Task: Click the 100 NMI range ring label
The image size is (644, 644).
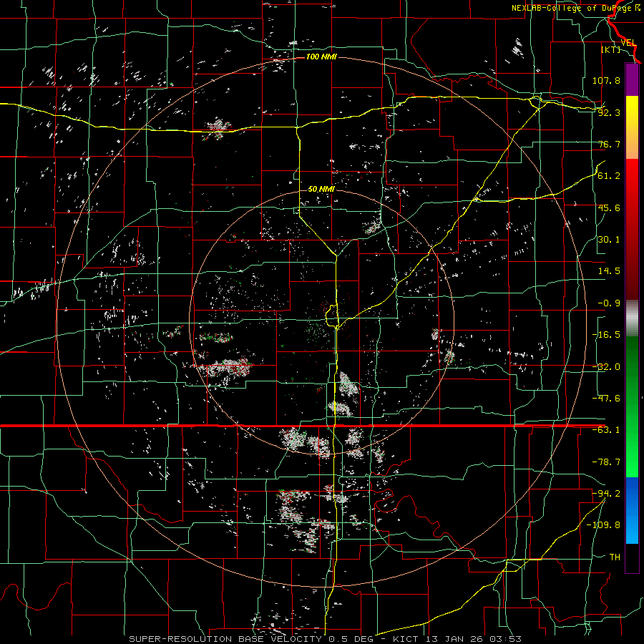Action: click(321, 57)
